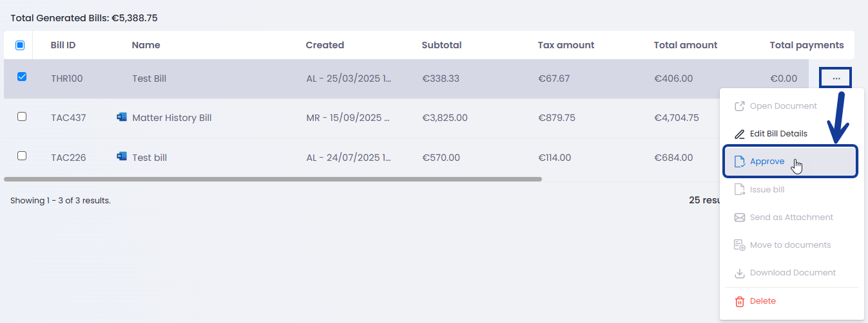
Task: Sort by the Bill ID column header
Action: 63,45
